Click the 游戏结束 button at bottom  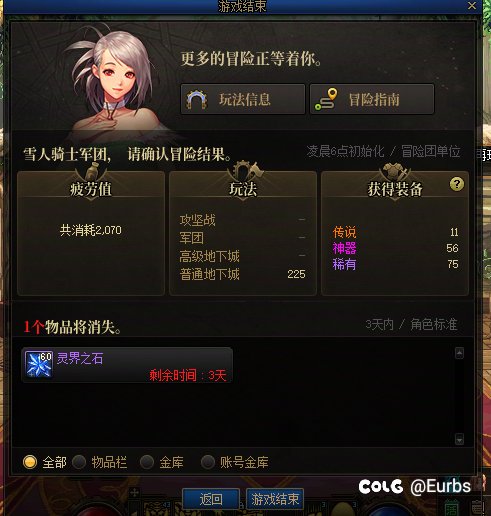coord(275,499)
